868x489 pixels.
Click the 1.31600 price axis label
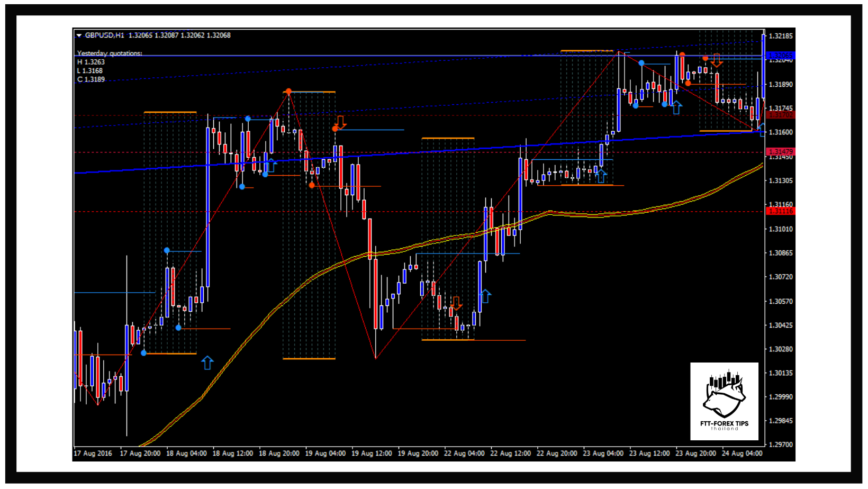coord(781,132)
